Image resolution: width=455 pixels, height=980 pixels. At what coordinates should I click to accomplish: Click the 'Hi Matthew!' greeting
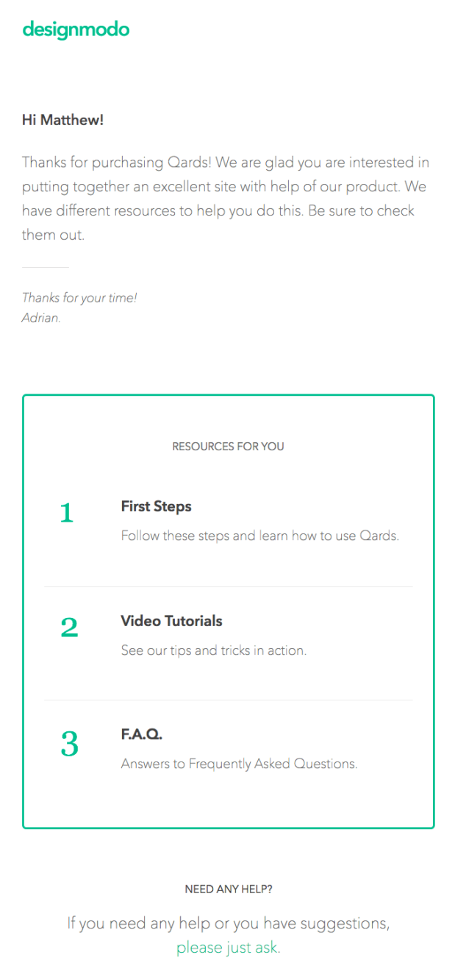point(62,120)
